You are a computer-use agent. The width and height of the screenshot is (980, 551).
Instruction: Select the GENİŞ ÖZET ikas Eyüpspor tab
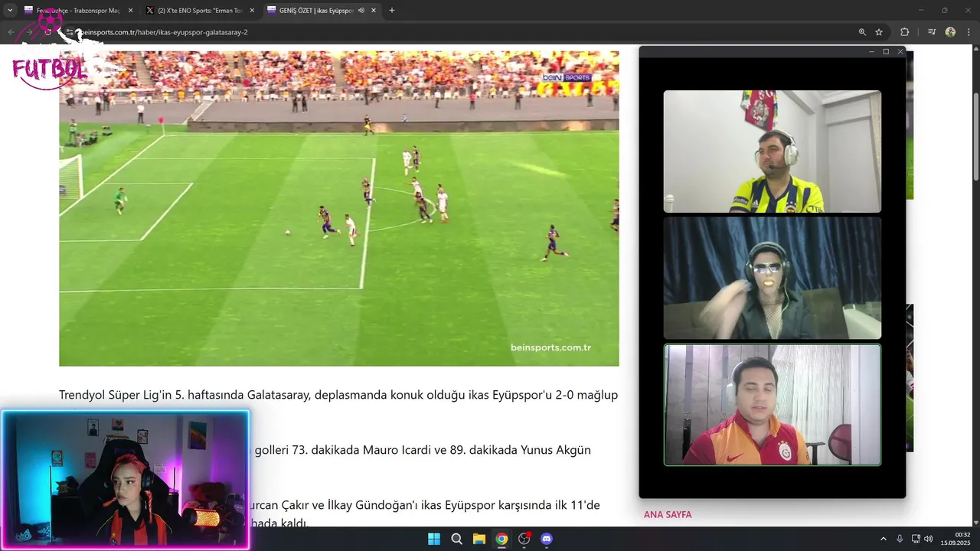pos(322,11)
